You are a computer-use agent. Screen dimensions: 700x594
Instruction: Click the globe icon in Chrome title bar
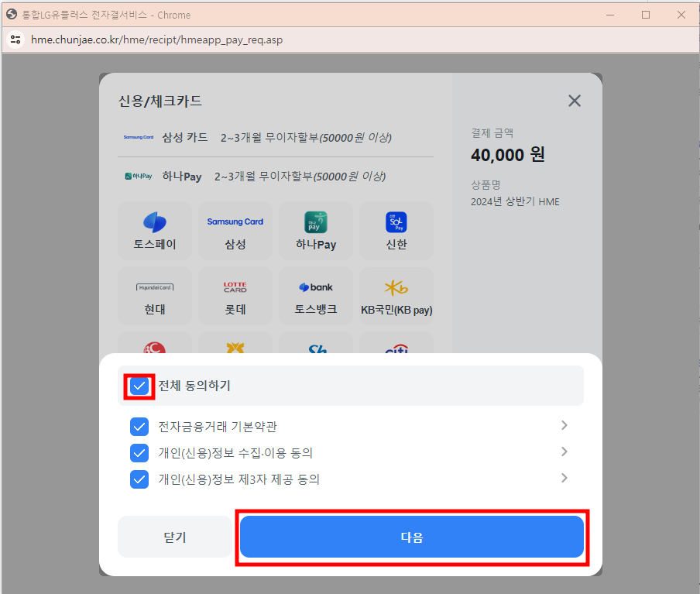pos(12,15)
